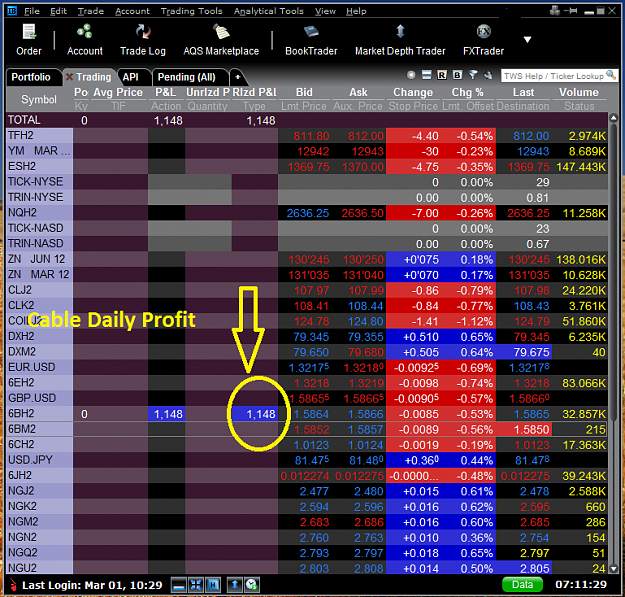Click the Symbol column header
Screen dimensions: 625x597
(x=39, y=99)
